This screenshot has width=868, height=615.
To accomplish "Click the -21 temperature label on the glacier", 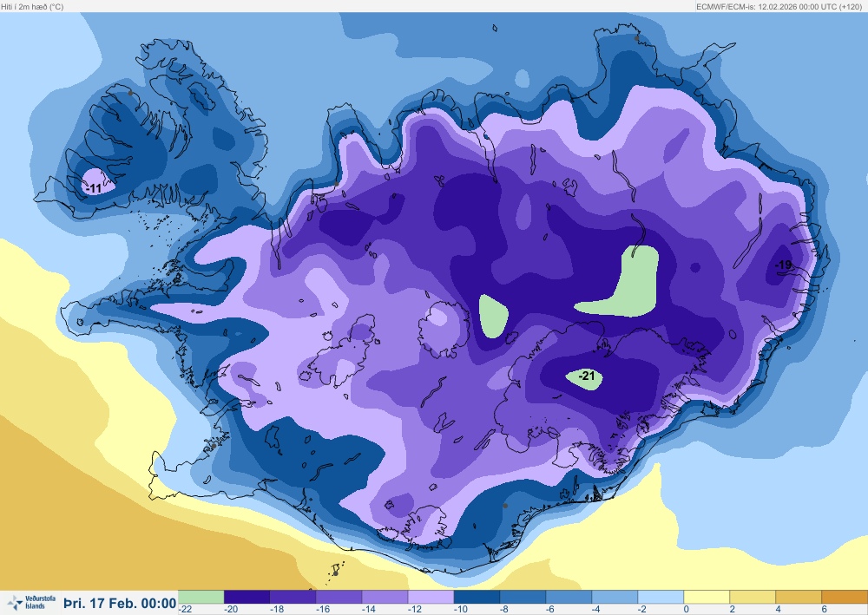I will pyautogui.click(x=586, y=376).
